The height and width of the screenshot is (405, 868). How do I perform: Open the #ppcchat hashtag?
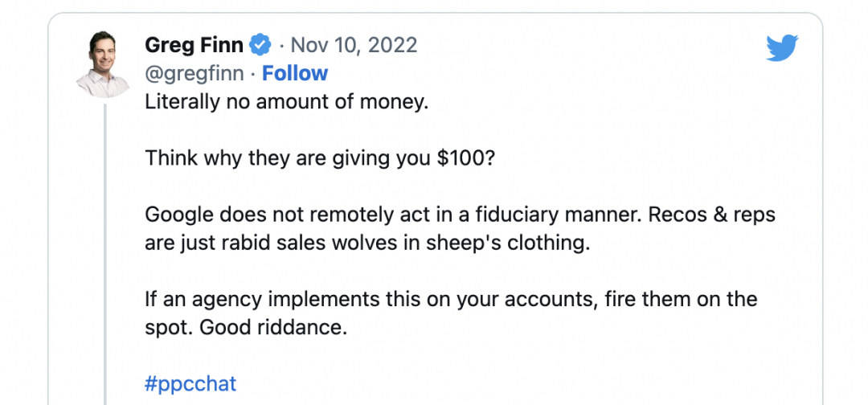click(x=190, y=383)
